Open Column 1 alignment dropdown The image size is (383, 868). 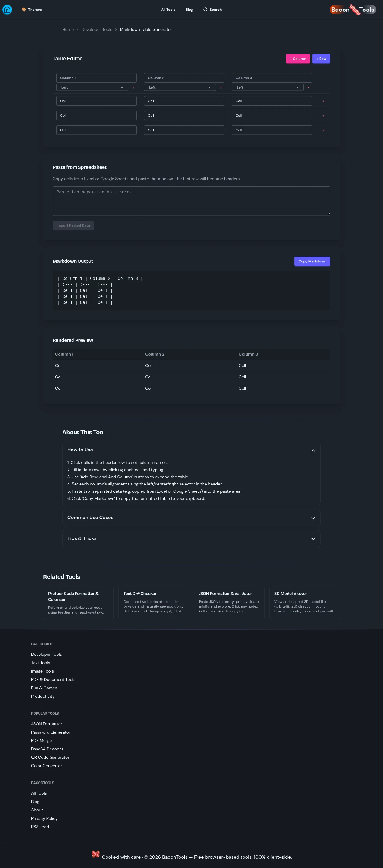click(x=92, y=88)
